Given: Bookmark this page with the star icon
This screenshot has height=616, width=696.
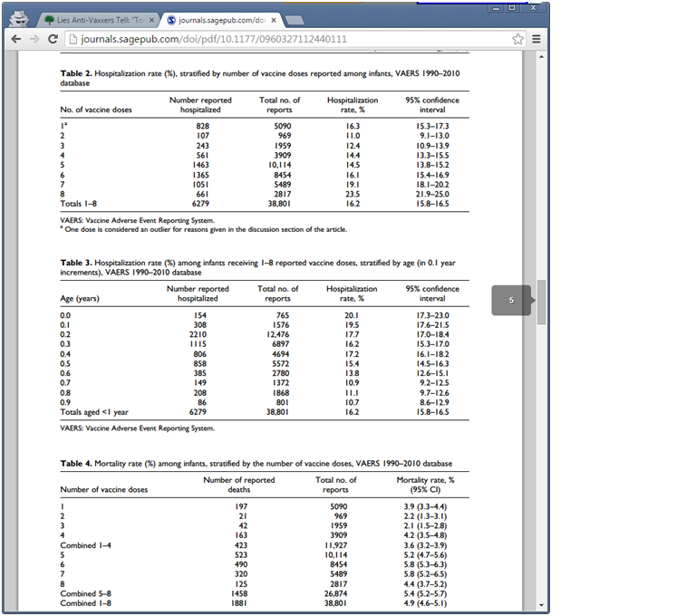Looking at the screenshot, I should 517,39.
